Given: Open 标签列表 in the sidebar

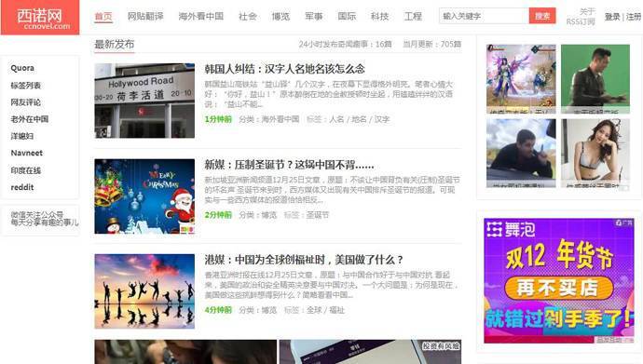Looking at the screenshot, I should 26,85.
